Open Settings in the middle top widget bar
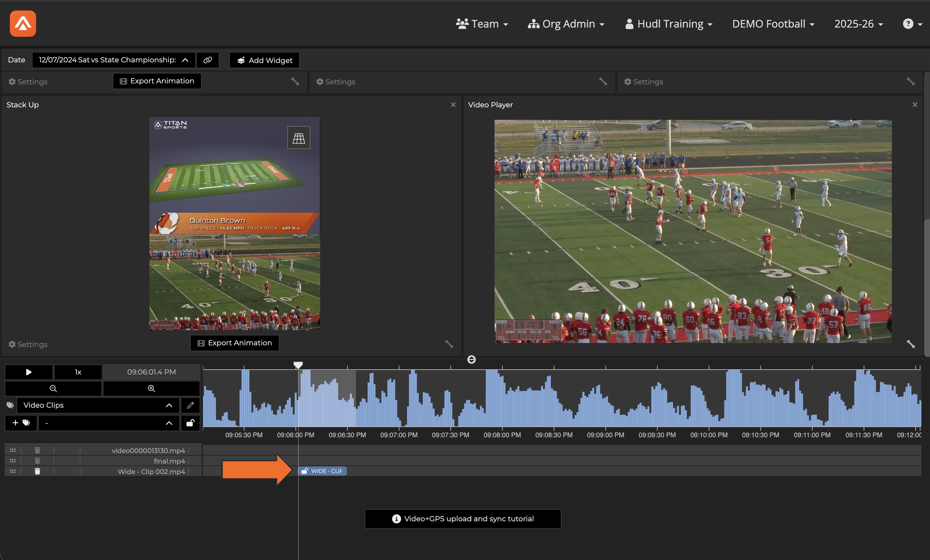The image size is (930, 560). (x=336, y=81)
